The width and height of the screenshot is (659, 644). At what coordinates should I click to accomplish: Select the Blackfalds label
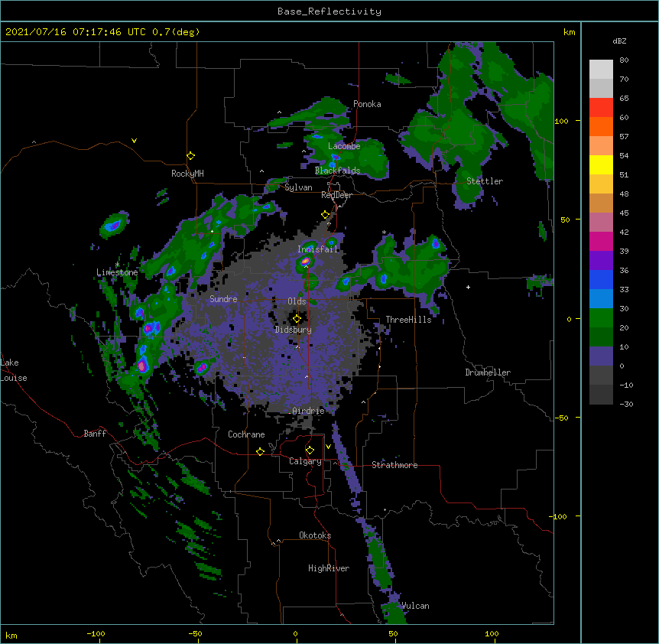point(337,171)
